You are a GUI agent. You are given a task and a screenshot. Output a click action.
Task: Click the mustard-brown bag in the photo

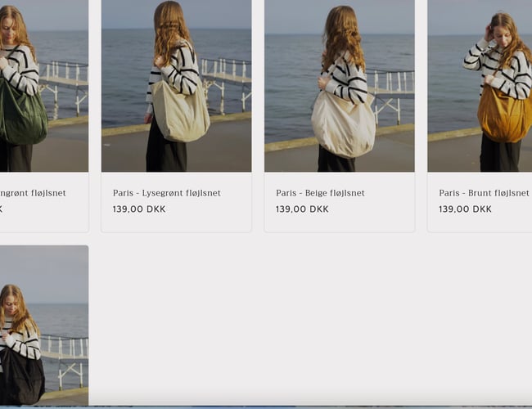[x=503, y=115]
